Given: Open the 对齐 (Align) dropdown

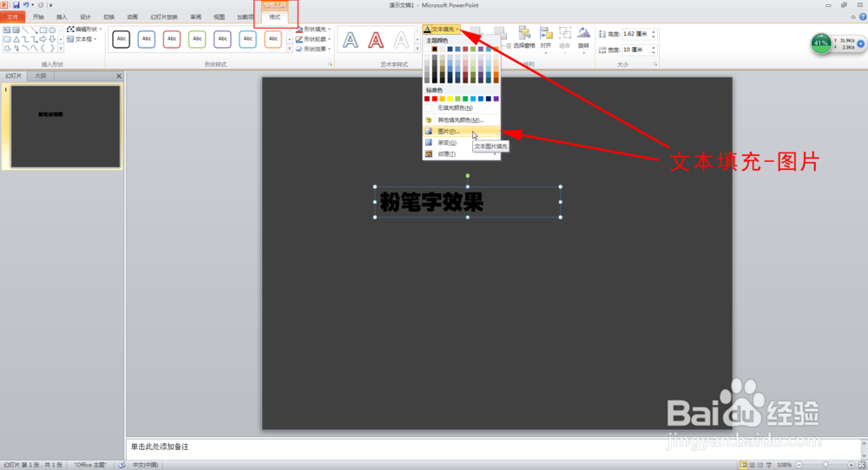Looking at the screenshot, I should tap(546, 39).
